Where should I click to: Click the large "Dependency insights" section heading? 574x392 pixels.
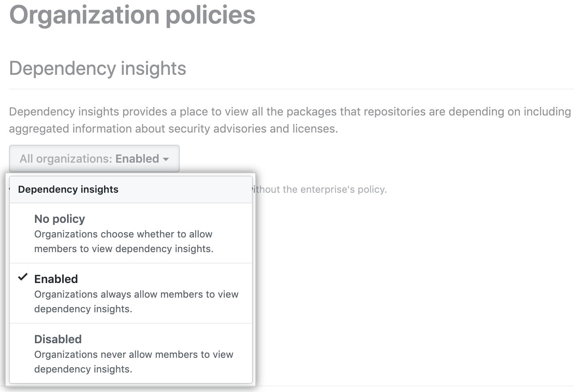[x=98, y=68]
